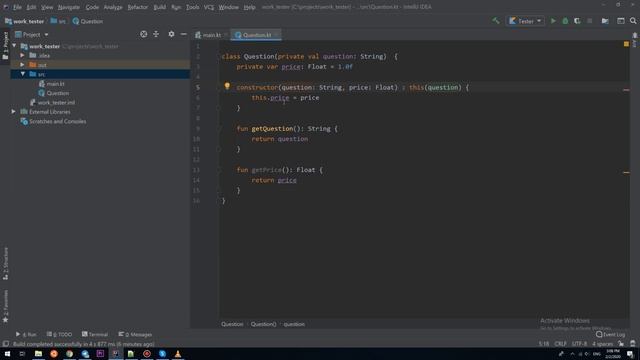Click the 4 spaces indent setting
Viewport: 640px width, 360px height.
pos(602,344)
